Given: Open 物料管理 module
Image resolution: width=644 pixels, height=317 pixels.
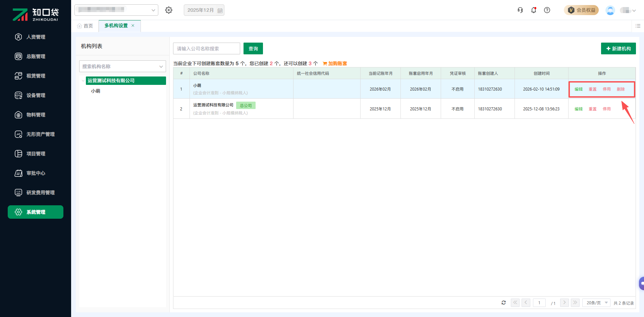Looking at the screenshot, I should pyautogui.click(x=36, y=115).
